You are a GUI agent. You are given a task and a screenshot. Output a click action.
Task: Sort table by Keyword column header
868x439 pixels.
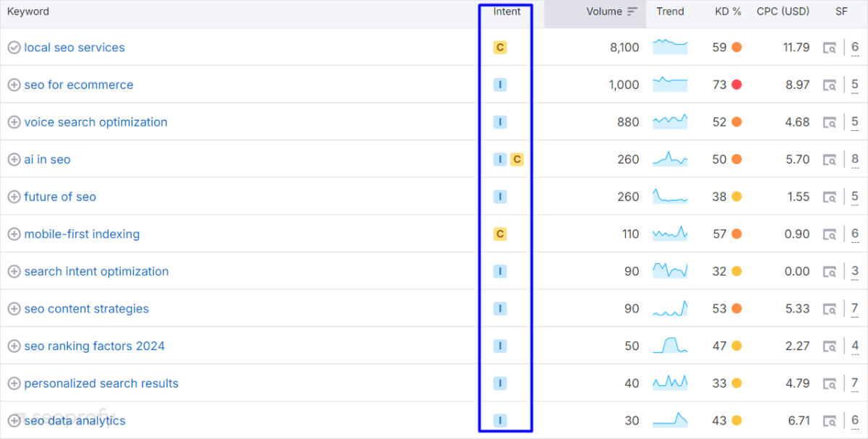point(28,12)
